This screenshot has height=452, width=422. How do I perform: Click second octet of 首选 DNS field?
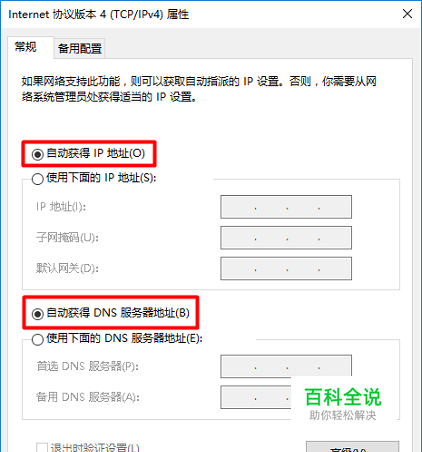(x=271, y=366)
